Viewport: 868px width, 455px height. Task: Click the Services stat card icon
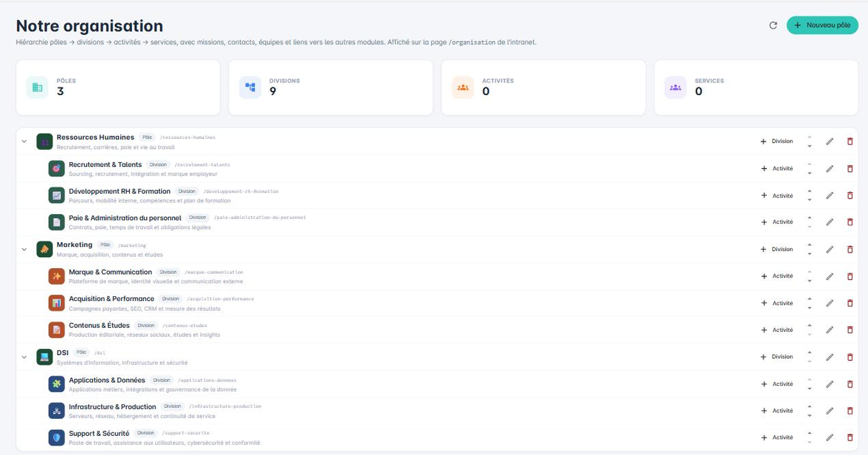point(675,88)
